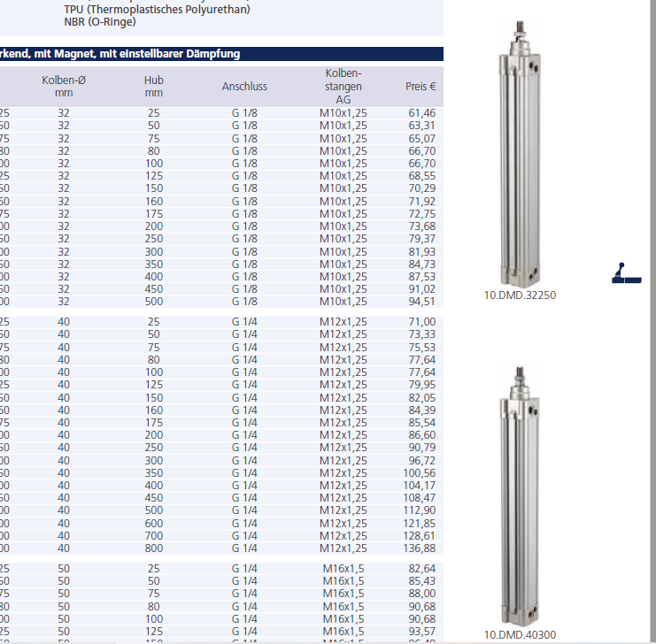The width and height of the screenshot is (656, 644).
Task: Click price 65,07
Action: pos(421,138)
